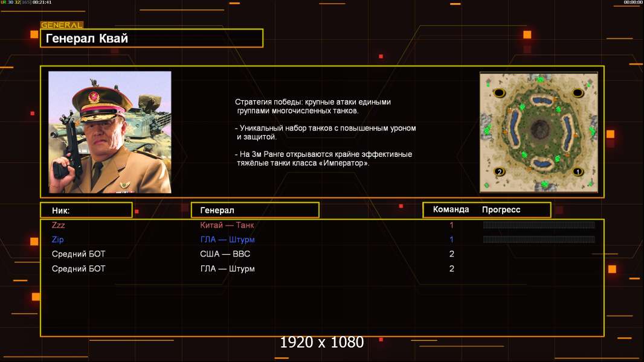
Task: Click the США — ВВС general entry
Action: [x=225, y=254]
